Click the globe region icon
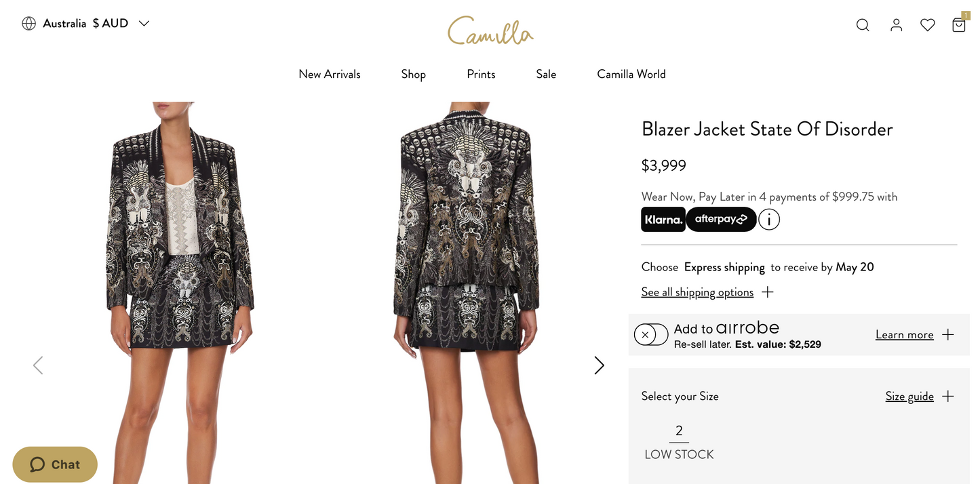Image resolution: width=980 pixels, height=484 pixels. 28,24
